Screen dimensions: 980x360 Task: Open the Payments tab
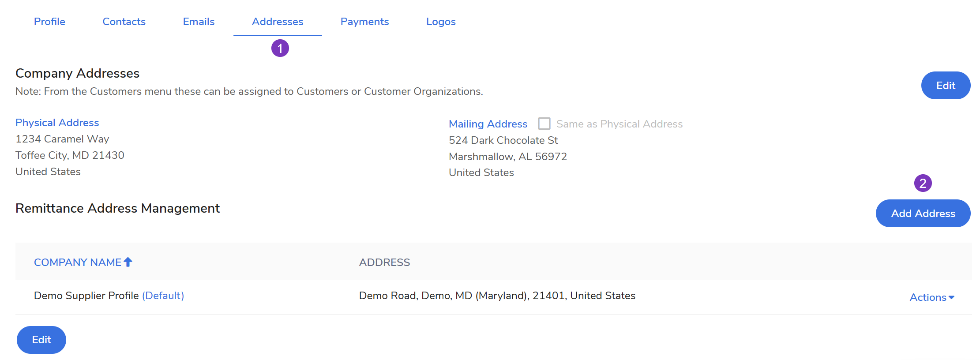point(364,22)
